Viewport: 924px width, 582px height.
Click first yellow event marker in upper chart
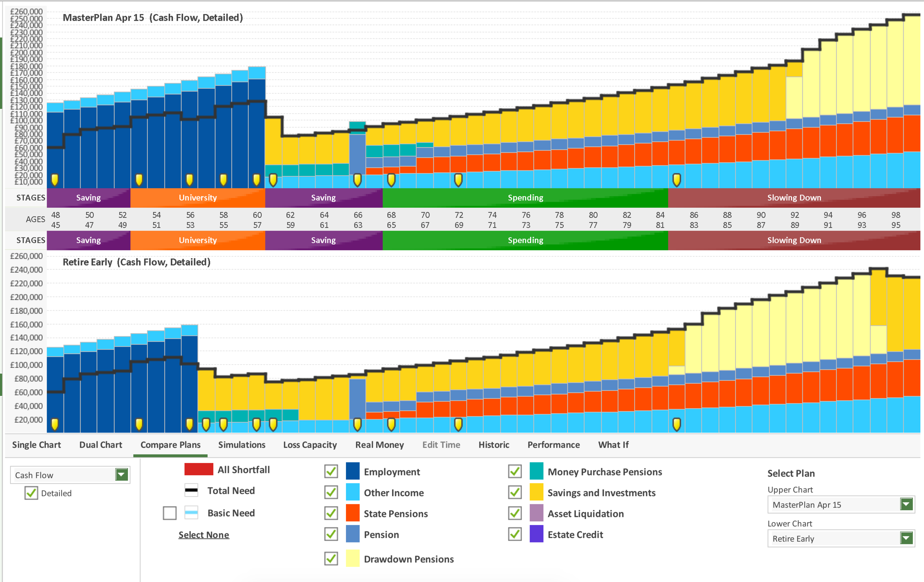[x=54, y=180]
